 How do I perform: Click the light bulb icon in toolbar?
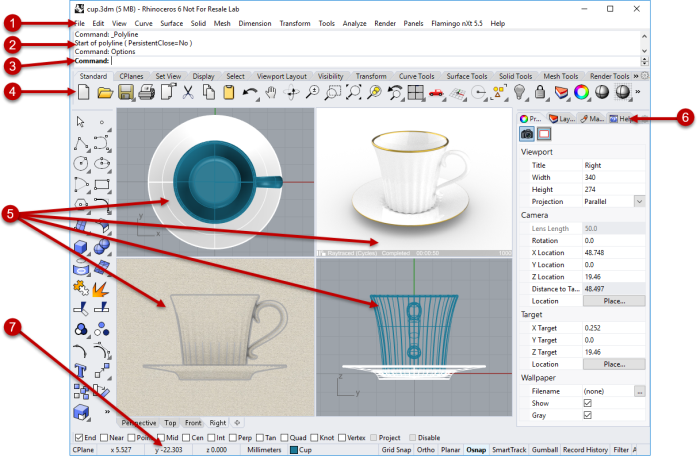[520, 93]
